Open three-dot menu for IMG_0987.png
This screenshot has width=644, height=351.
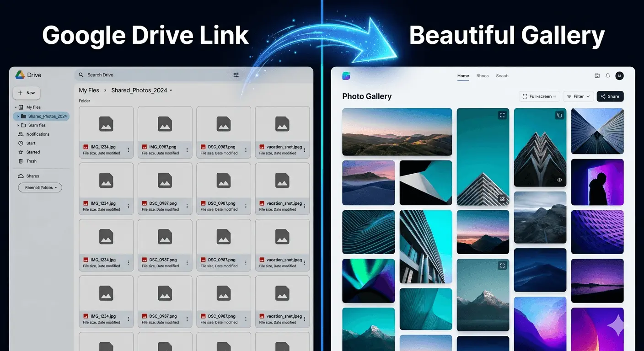tap(187, 150)
